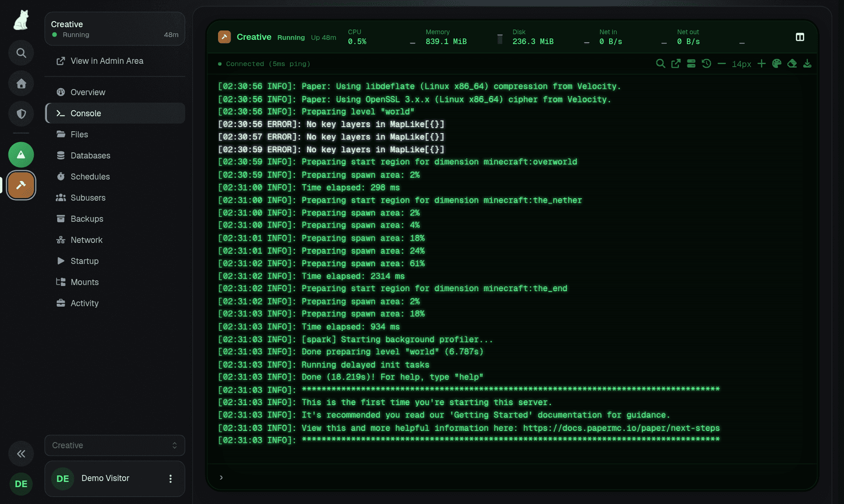Select the green triangle server icon
Viewport: 844px width, 504px height.
coord(21,155)
